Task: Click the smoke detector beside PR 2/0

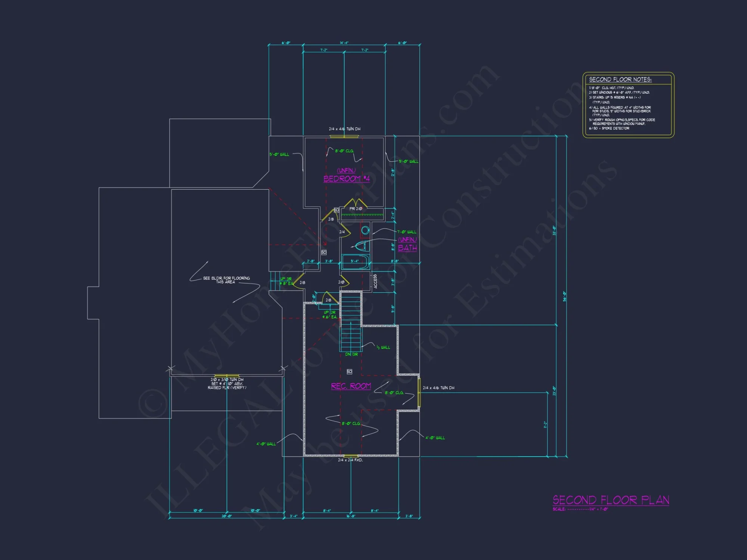Action: coord(336,210)
